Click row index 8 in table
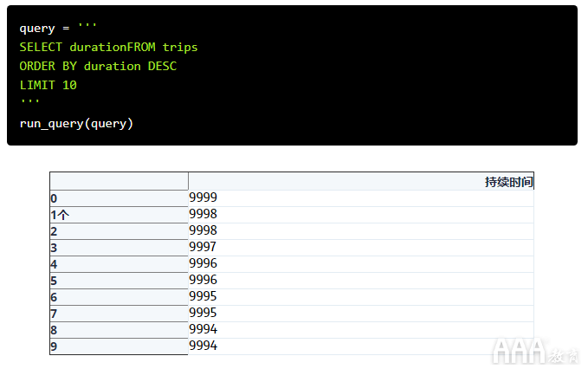This screenshot has height=369, width=588. 55,330
